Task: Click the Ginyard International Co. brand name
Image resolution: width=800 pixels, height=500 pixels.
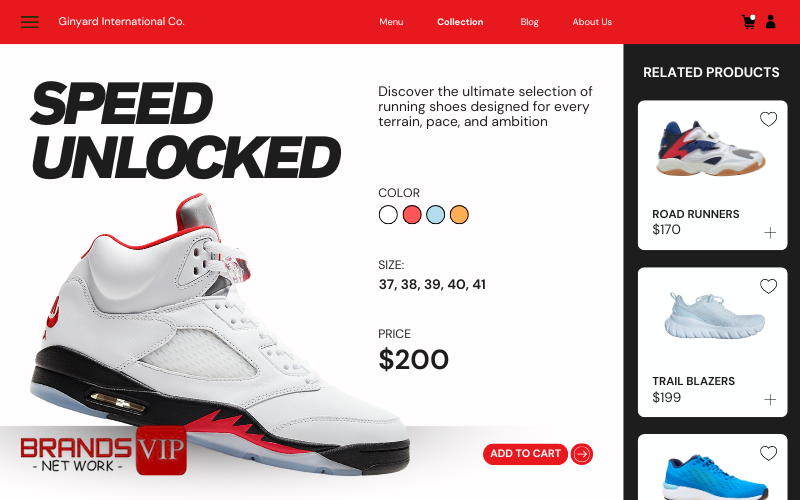Action: click(x=121, y=21)
